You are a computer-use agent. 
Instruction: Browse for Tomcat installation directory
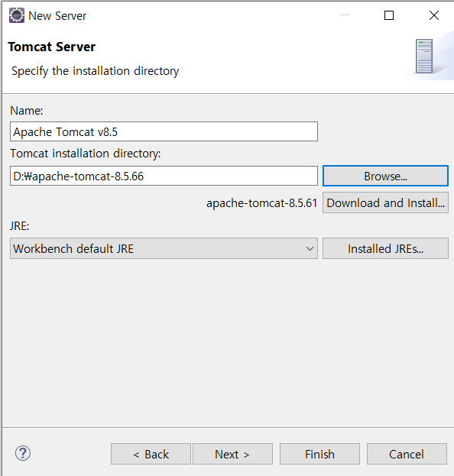(385, 176)
